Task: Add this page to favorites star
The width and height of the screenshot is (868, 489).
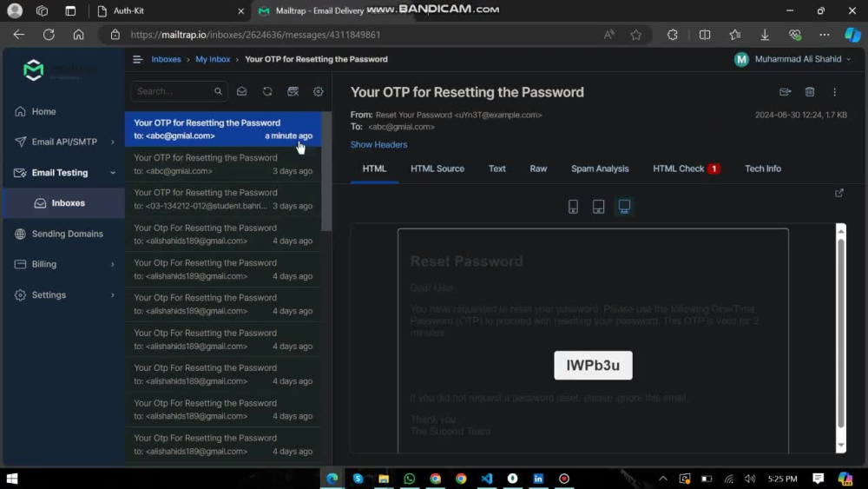Action: tap(636, 35)
